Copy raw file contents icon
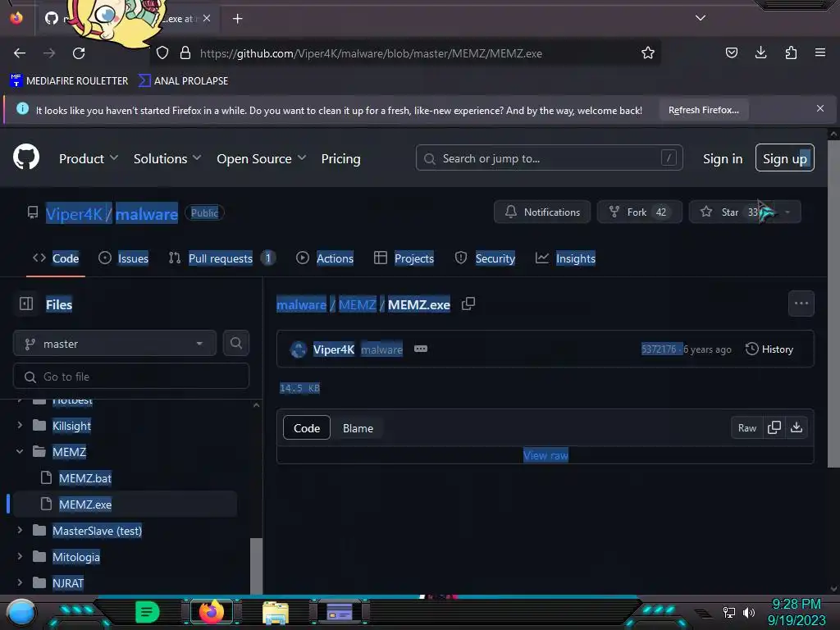This screenshot has width=840, height=630. point(774,427)
